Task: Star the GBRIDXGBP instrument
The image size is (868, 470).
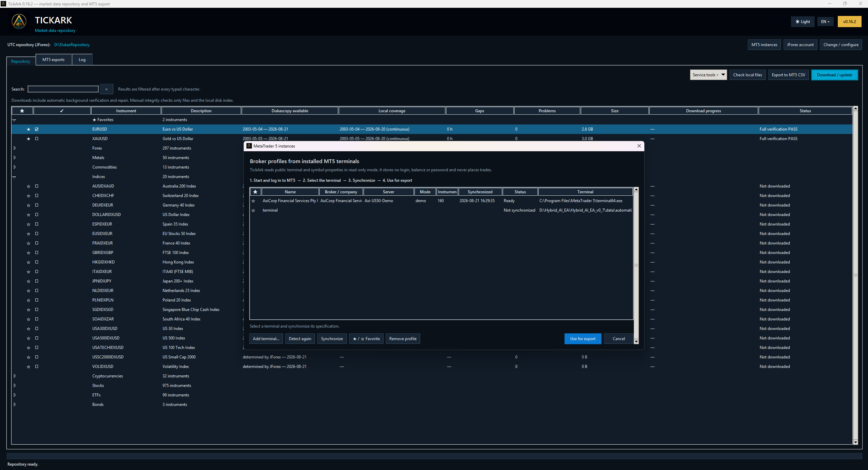Action: [x=29, y=253]
